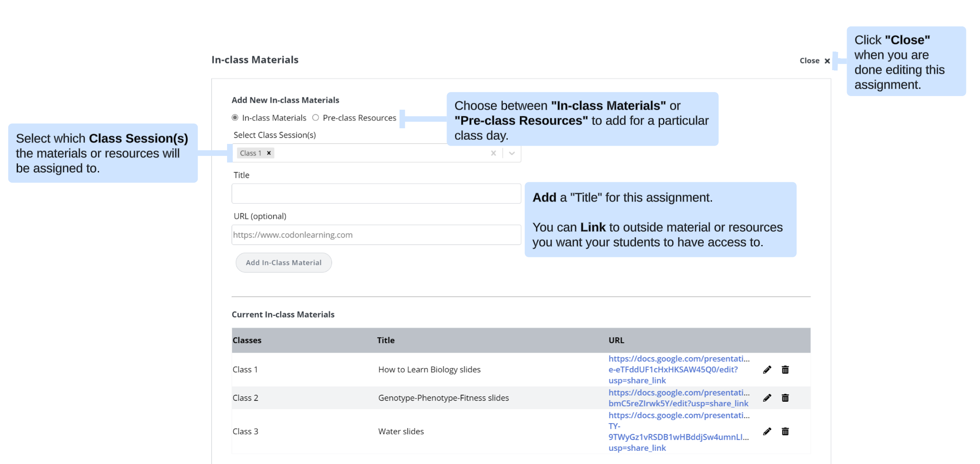Clear all selected class sessions
Viewport: 980px width, 464px height.
tap(493, 153)
